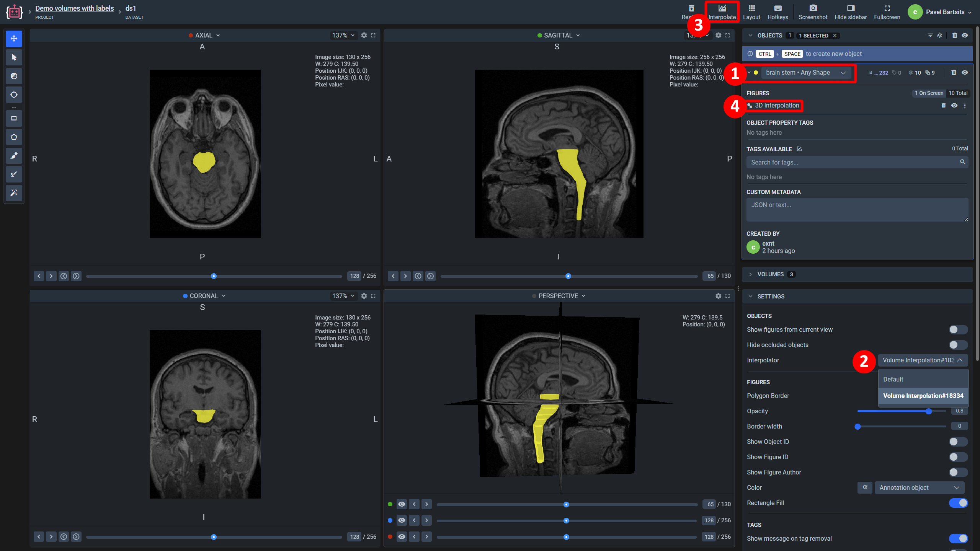Choose Default in Interpolator list
Image resolution: width=980 pixels, height=551 pixels.
coord(893,379)
